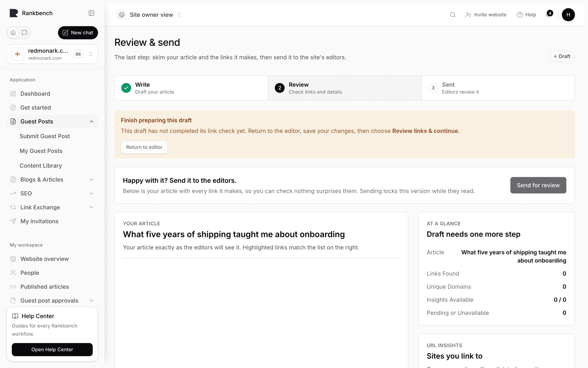Viewport: 588px width, 368px height.
Task: Click Invite website
Action: (486, 15)
